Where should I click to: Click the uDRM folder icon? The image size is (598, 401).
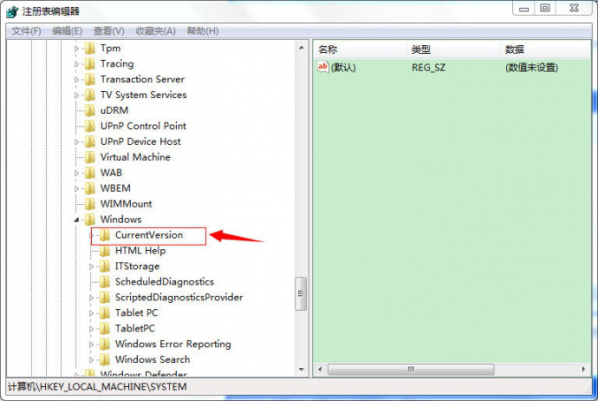click(x=90, y=111)
